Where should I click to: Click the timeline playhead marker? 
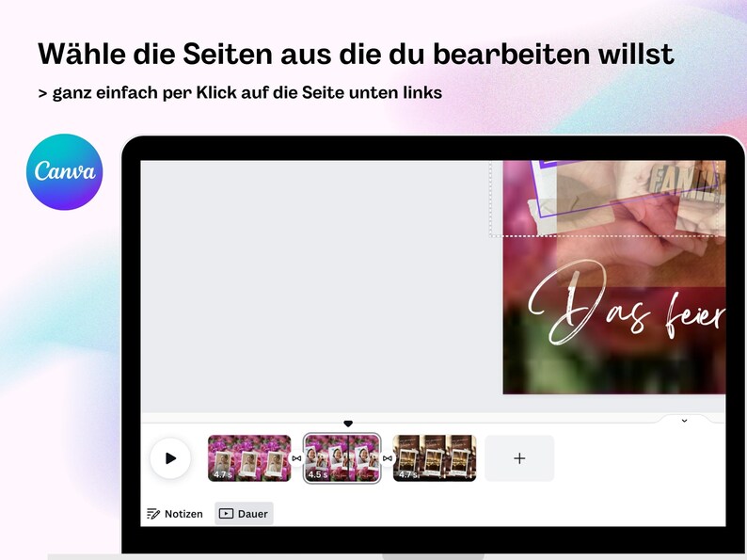pyautogui.click(x=348, y=424)
